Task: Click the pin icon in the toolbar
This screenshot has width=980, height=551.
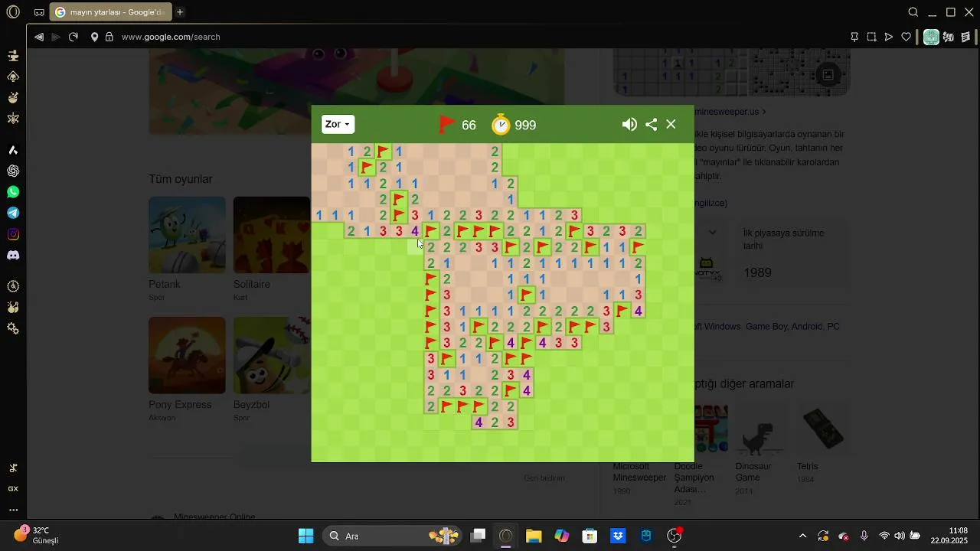Action: coord(854,37)
